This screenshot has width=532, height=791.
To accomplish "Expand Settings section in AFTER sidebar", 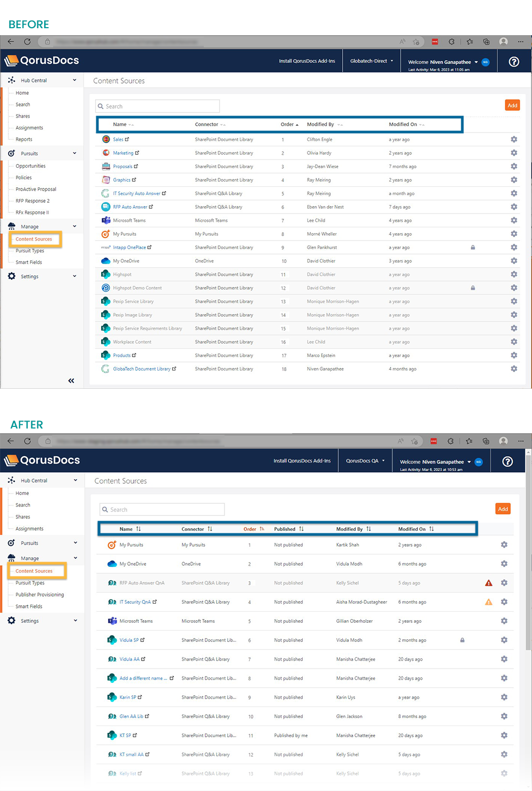I will pyautogui.click(x=76, y=621).
